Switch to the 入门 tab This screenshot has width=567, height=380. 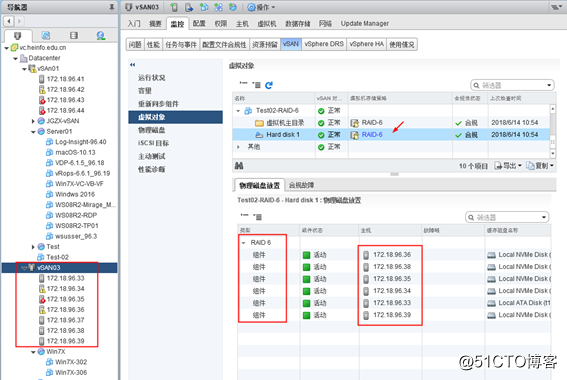(x=134, y=24)
